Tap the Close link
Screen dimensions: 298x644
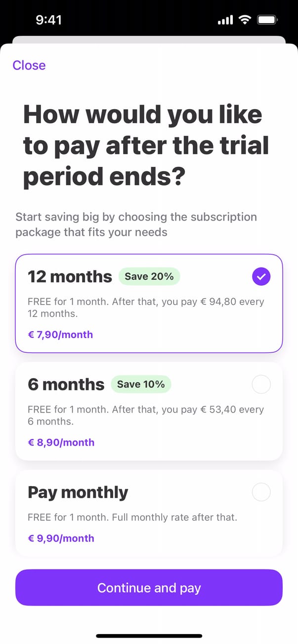tap(29, 65)
